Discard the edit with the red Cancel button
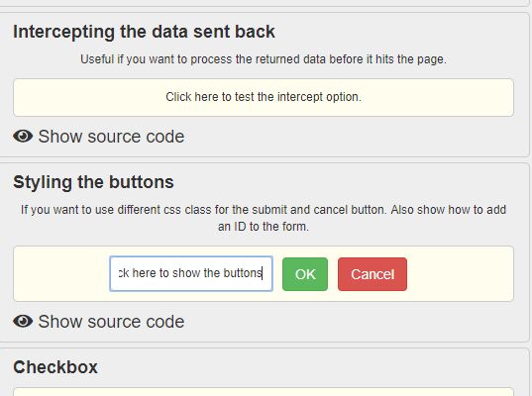This screenshot has width=532, height=396. click(x=372, y=274)
